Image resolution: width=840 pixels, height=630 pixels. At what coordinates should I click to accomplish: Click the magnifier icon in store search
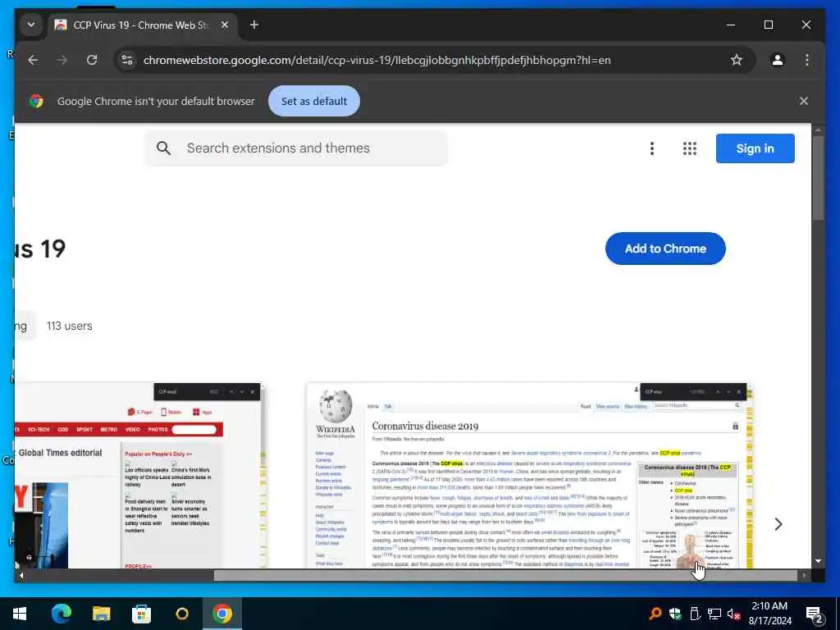(x=164, y=148)
